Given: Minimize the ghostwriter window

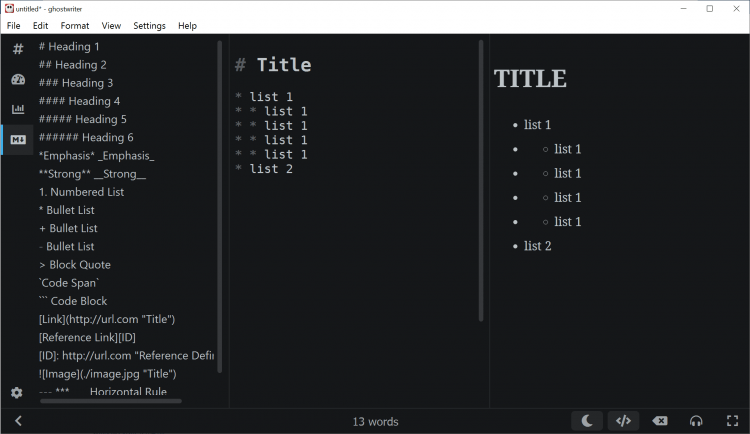Looking at the screenshot, I should tap(684, 9).
